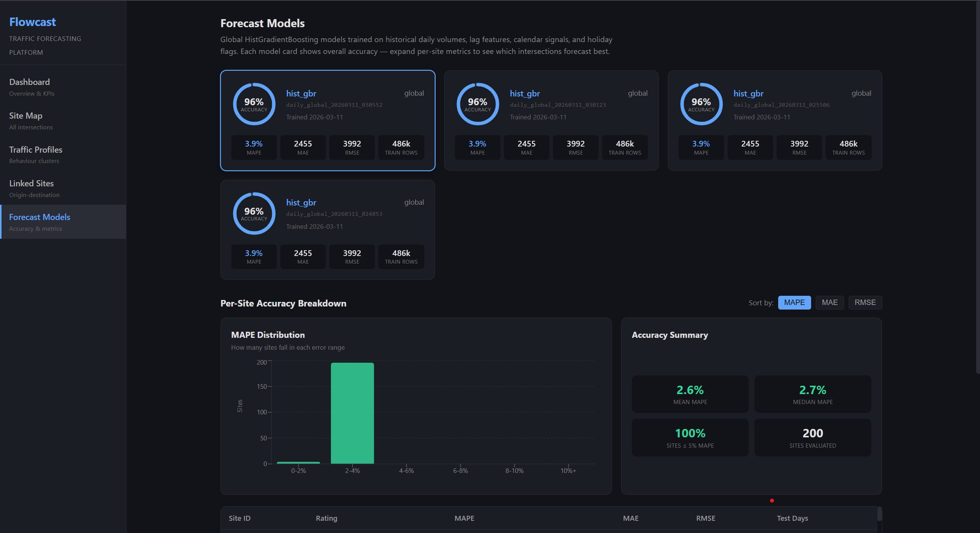Click accuracy ring on the 024853 model card

coord(254,214)
